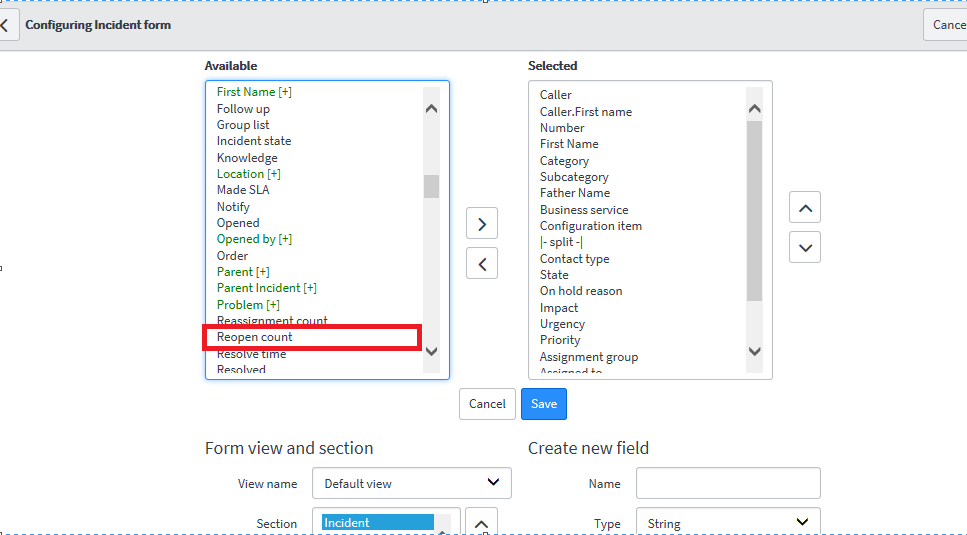Click the remove-from-Selected left arrow button
This screenshot has height=535, width=967.
482,264
